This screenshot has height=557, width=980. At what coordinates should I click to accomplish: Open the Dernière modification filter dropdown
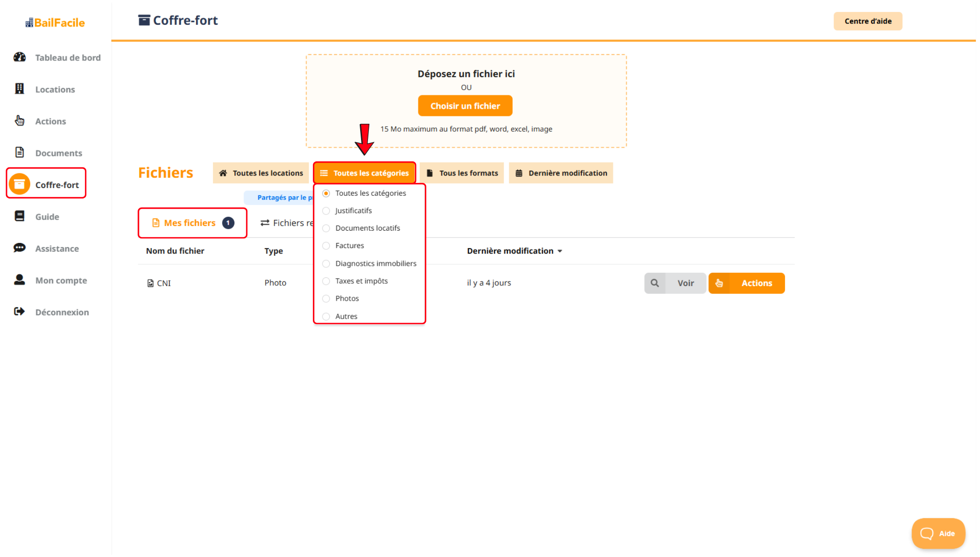point(561,173)
